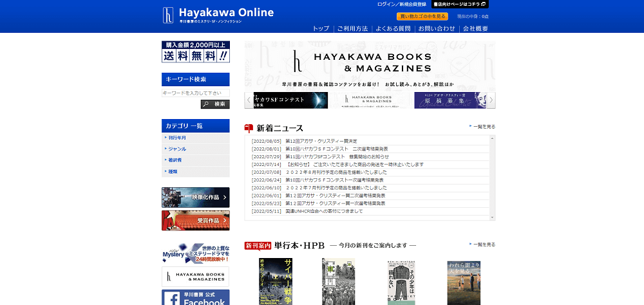Click the Hayakawa Online logo icon
The image size is (644, 305).
[169, 15]
